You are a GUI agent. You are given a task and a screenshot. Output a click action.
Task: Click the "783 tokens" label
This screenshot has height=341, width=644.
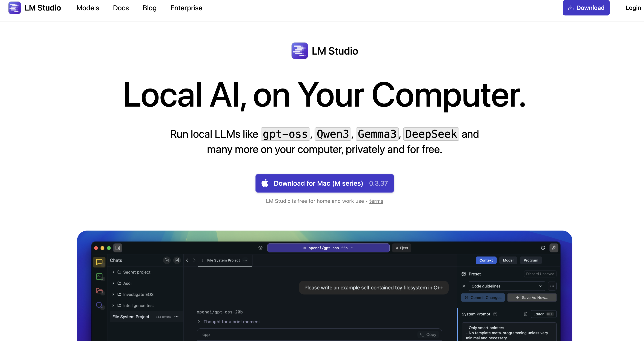(x=163, y=317)
